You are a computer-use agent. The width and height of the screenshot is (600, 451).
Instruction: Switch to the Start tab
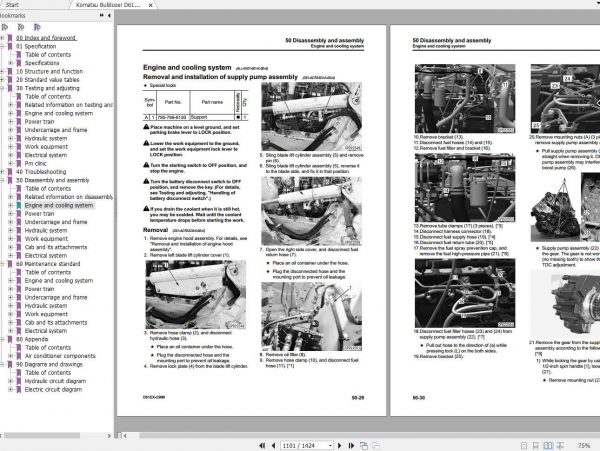[12, 5]
